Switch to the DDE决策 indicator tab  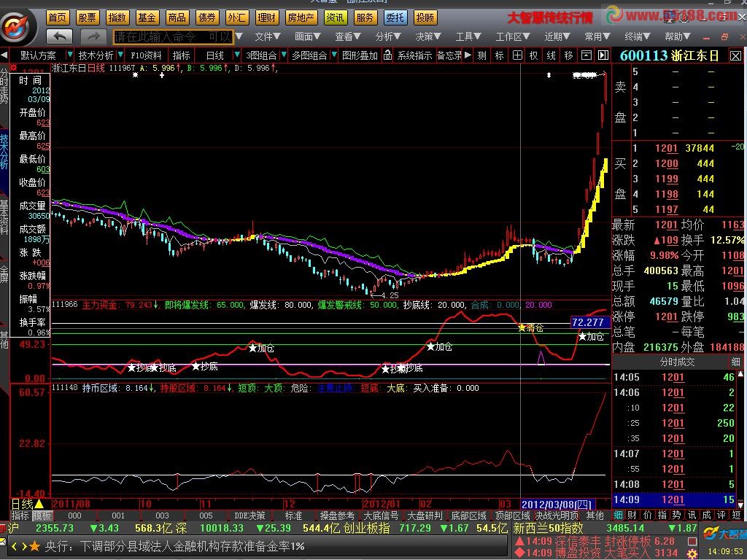pos(249,516)
